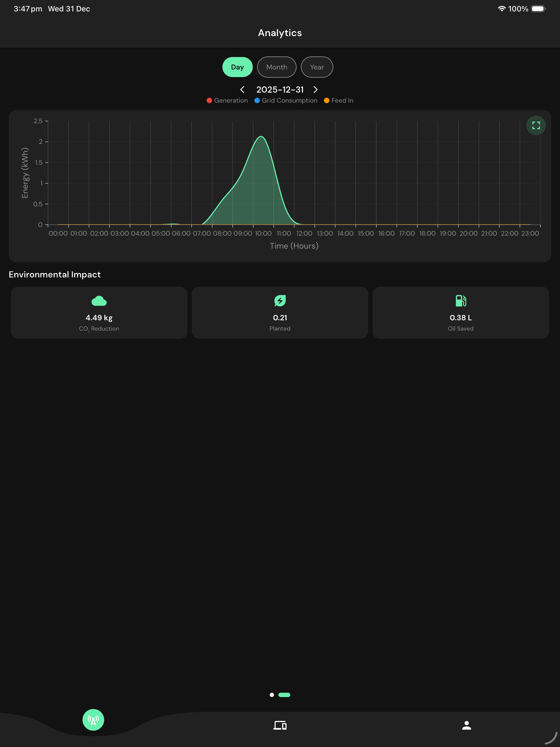
Task: Click the 100% battery percentage text
Action: click(x=518, y=9)
